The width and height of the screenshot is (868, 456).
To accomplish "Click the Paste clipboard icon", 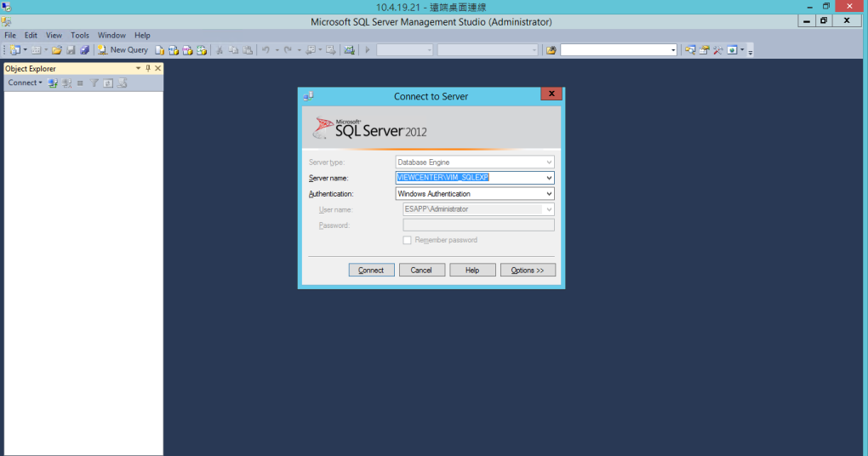I will (248, 50).
